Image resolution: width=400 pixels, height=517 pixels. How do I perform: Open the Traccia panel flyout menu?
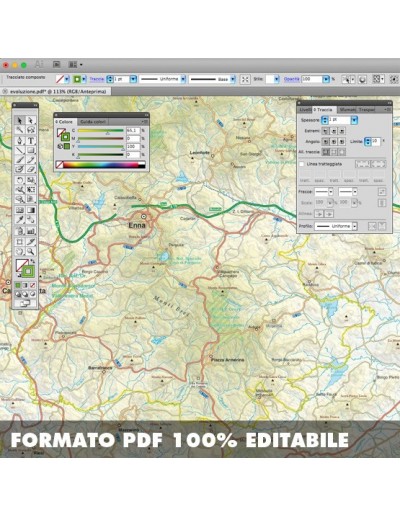387,110
